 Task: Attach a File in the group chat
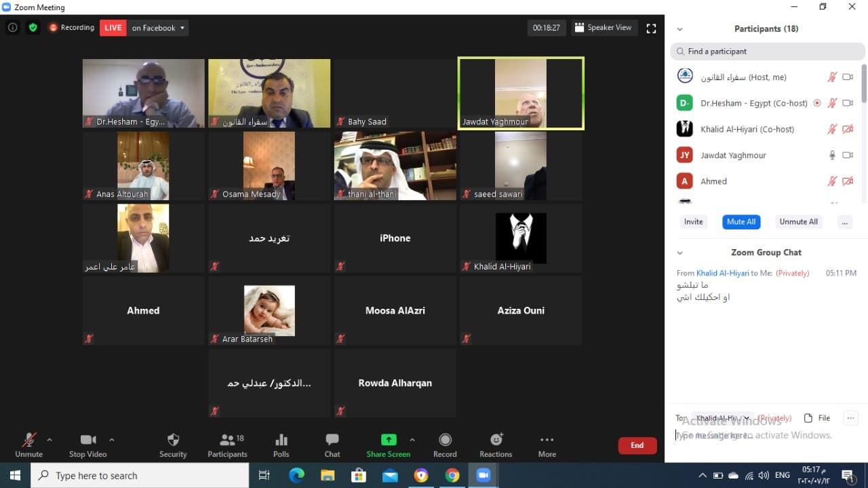coord(818,417)
